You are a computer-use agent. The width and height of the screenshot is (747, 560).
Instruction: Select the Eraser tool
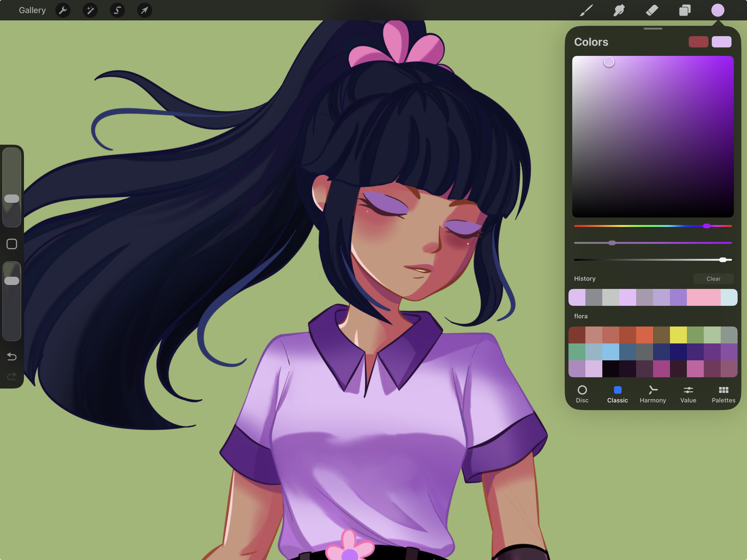click(x=652, y=10)
